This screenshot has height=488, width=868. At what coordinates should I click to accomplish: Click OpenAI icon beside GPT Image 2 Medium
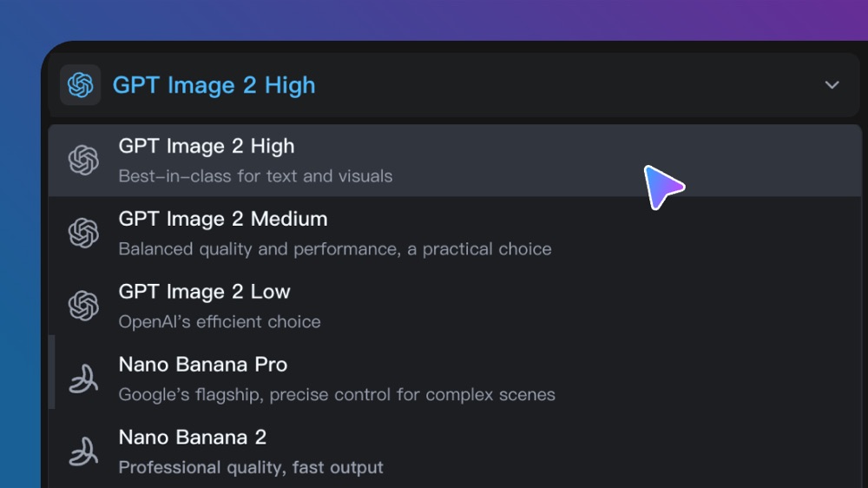point(83,233)
